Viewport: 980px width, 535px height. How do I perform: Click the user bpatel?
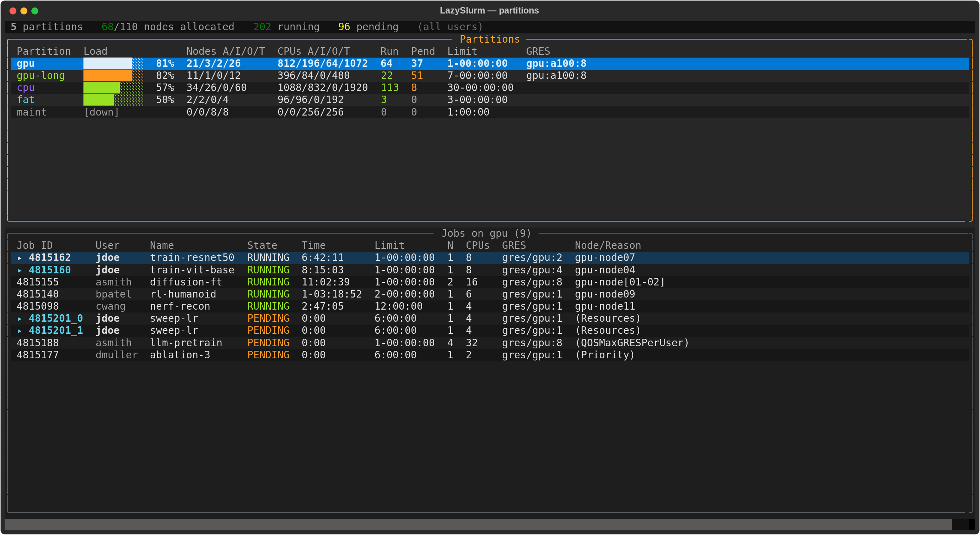coord(113,294)
